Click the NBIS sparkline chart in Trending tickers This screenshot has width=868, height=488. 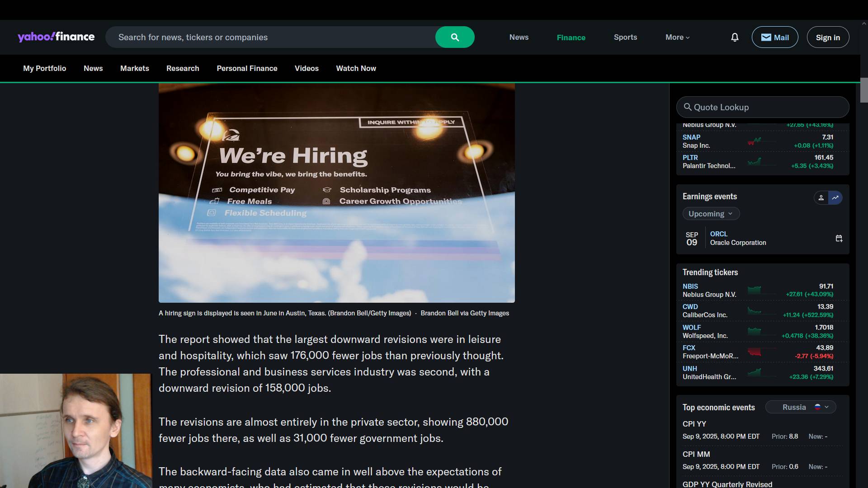pyautogui.click(x=755, y=290)
